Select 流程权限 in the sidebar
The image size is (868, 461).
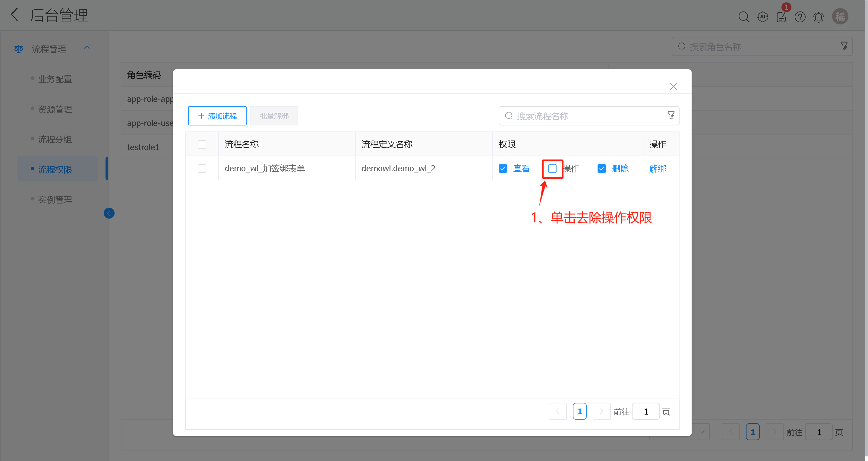pyautogui.click(x=55, y=169)
